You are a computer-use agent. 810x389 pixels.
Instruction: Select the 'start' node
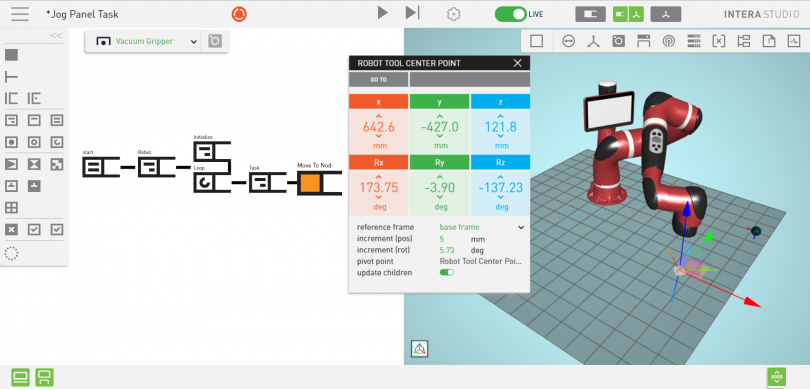click(x=101, y=167)
